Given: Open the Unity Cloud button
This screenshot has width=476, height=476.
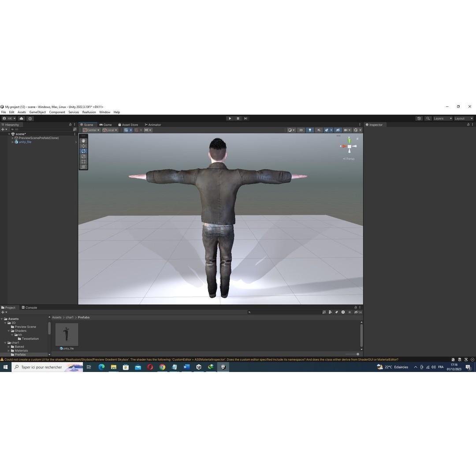Looking at the screenshot, I should click(21, 119).
